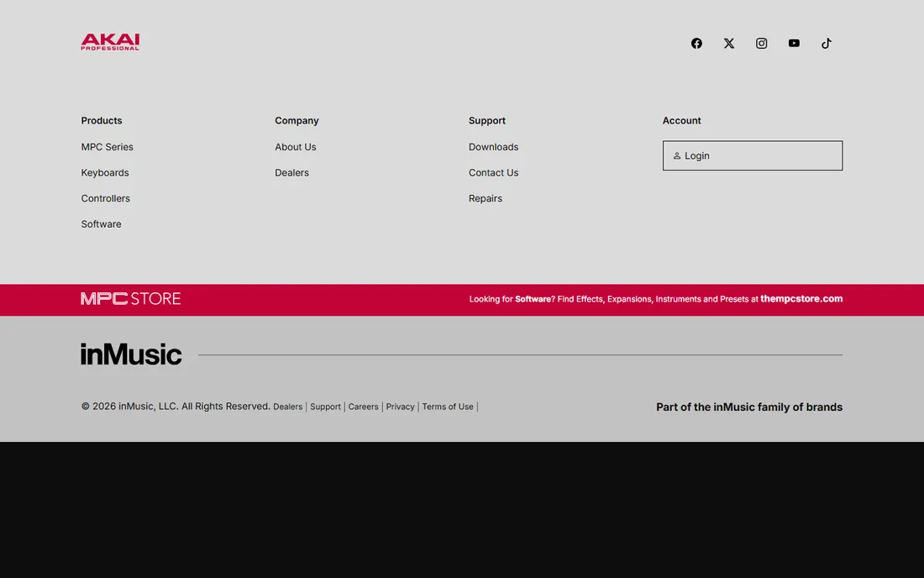The image size is (924, 578).
Task: Open the About Us page
Action: (x=295, y=147)
